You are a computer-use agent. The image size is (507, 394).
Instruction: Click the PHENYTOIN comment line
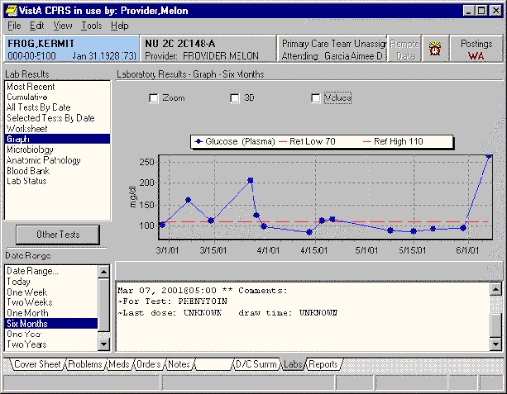(x=173, y=301)
